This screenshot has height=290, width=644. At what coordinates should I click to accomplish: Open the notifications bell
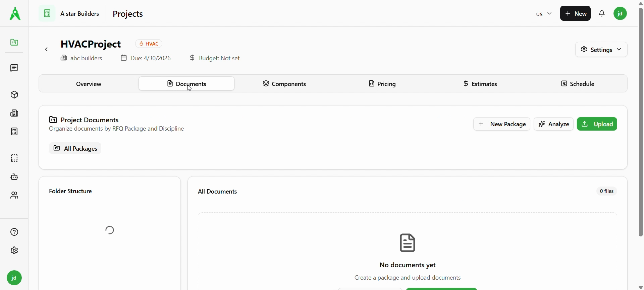tap(602, 14)
